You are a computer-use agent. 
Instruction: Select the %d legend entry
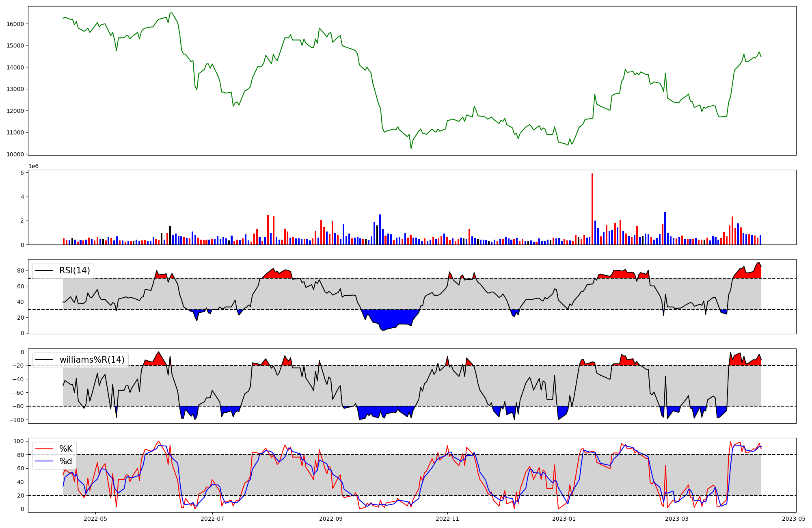click(x=66, y=461)
